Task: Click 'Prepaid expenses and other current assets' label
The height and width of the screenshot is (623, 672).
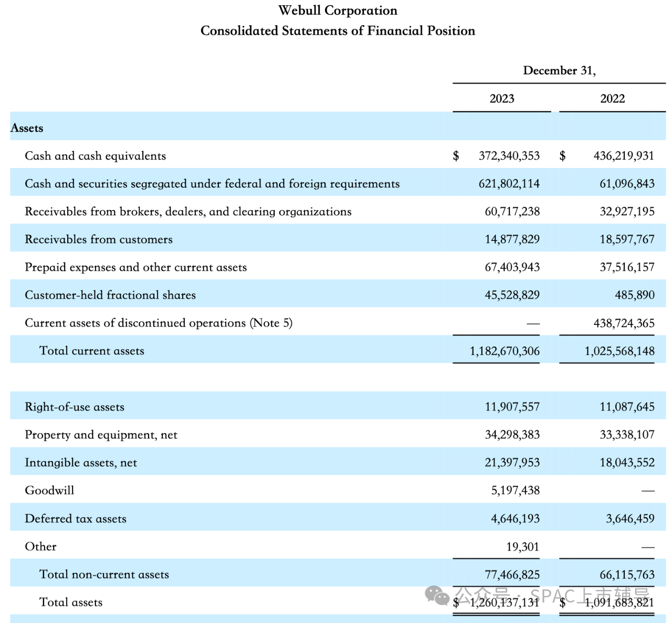Action: click(x=135, y=267)
